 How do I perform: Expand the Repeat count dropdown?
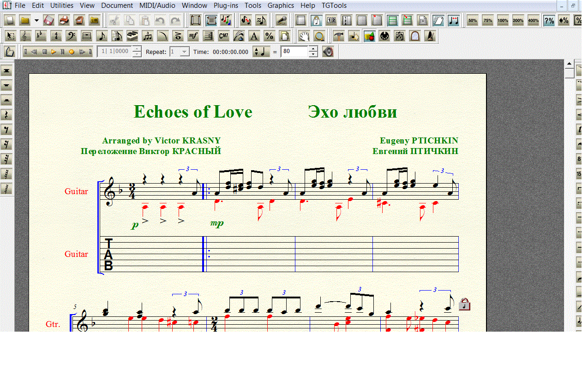click(x=185, y=52)
